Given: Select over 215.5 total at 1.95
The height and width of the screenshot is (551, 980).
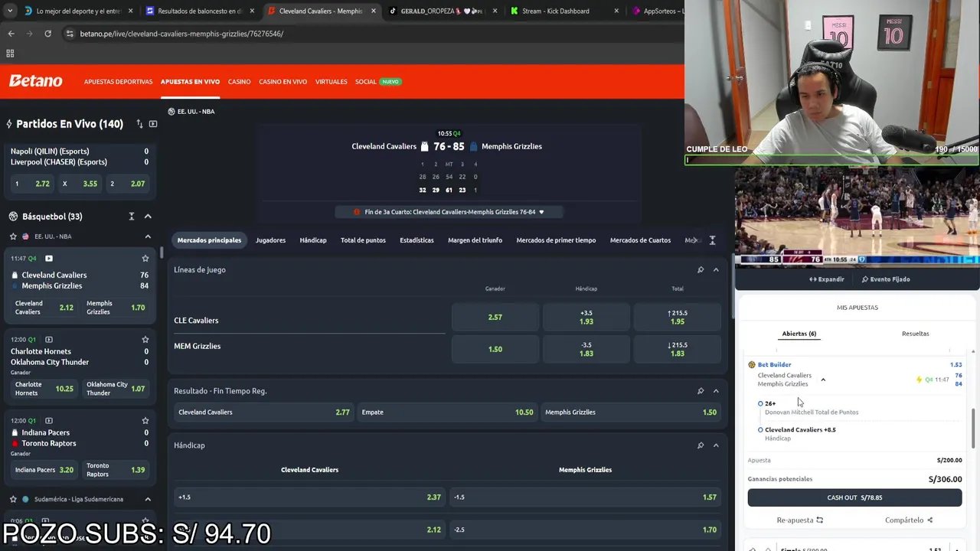Looking at the screenshot, I should pyautogui.click(x=678, y=317).
